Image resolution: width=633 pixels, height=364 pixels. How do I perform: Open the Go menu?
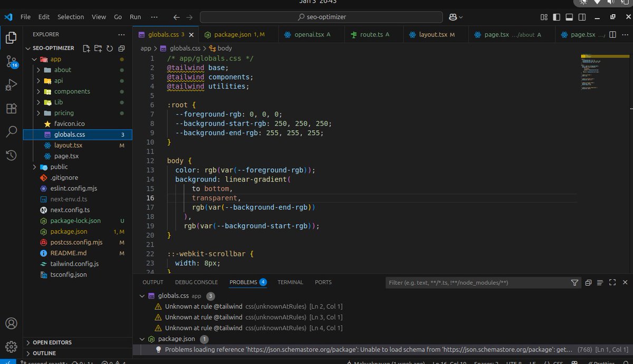118,17
